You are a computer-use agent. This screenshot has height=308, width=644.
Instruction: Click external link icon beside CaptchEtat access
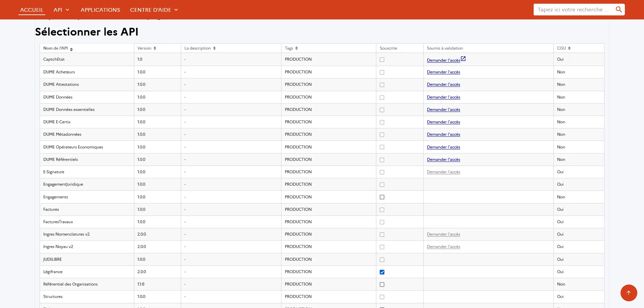463,59
